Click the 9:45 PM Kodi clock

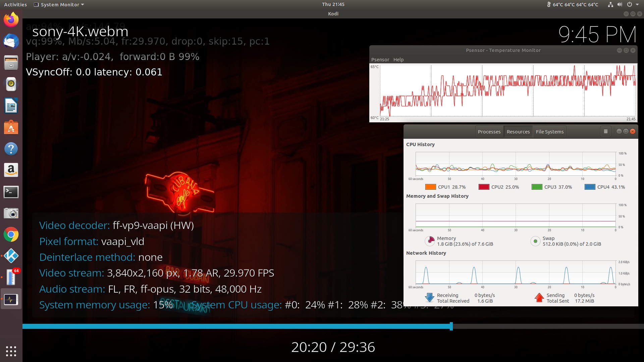coord(597,35)
